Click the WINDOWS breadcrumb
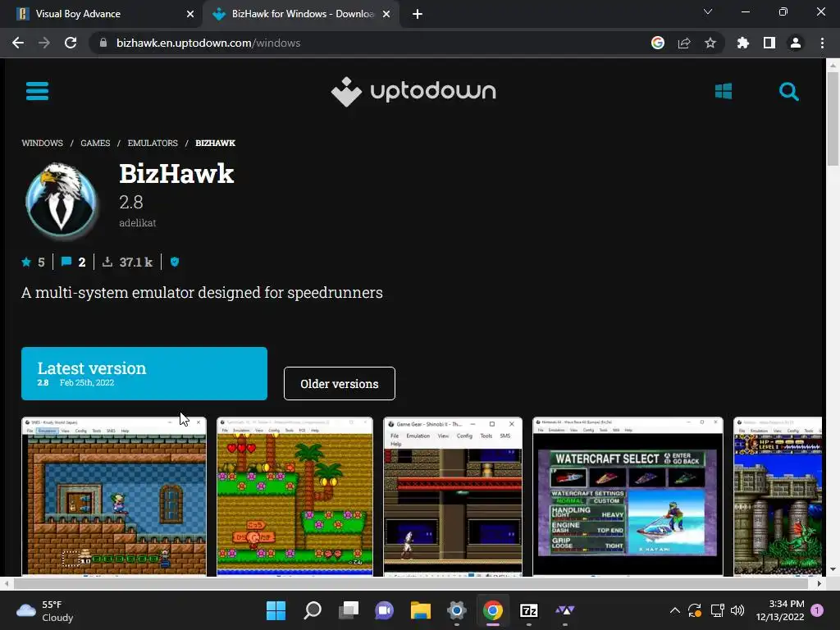The image size is (840, 630). (43, 143)
